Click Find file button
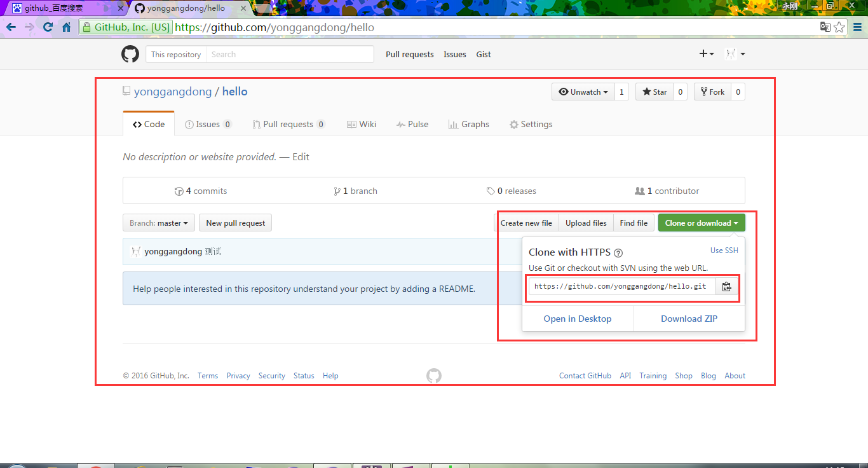The image size is (868, 468). pyautogui.click(x=634, y=223)
